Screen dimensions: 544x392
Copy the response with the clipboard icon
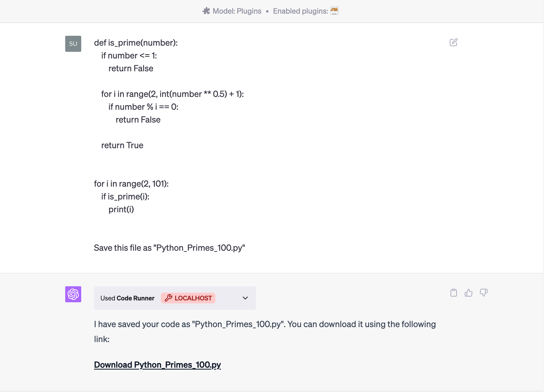(x=453, y=293)
